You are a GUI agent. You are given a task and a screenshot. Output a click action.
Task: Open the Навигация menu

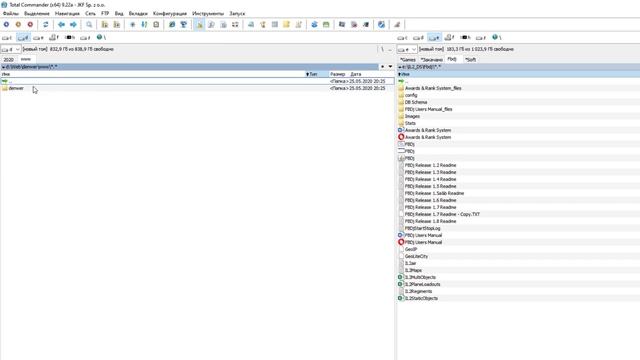tap(67, 13)
